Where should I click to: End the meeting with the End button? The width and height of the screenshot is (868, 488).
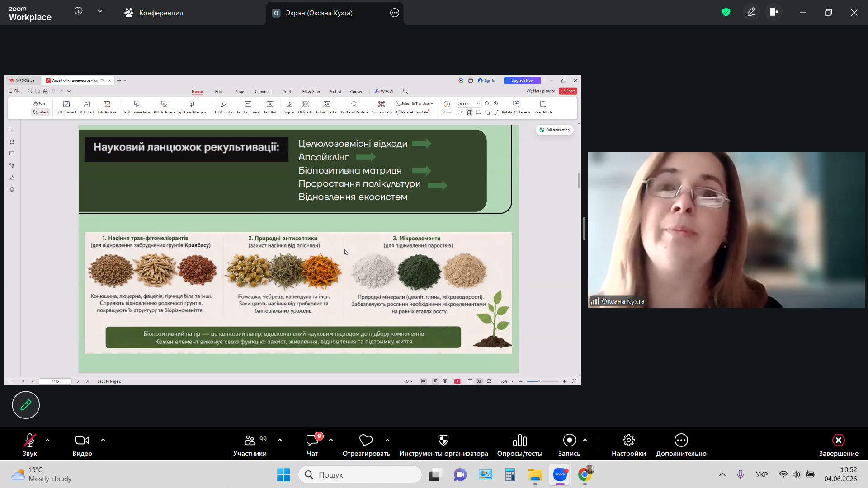[839, 445]
